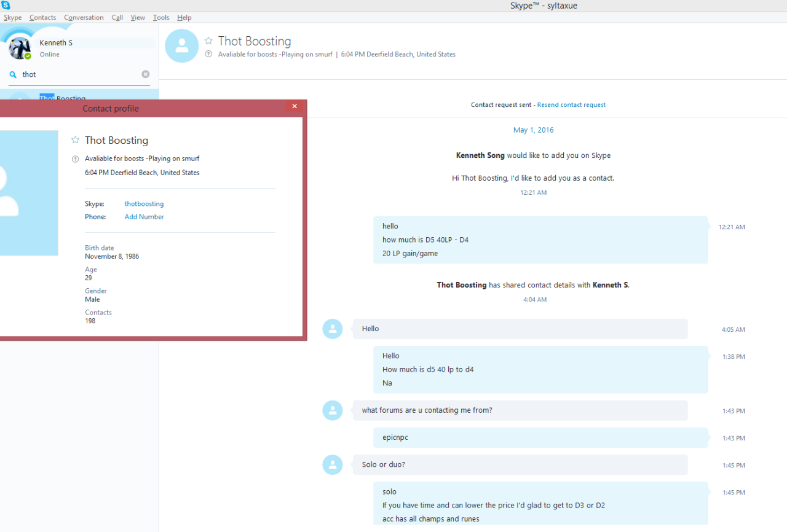Click profile picture in Contact profile

point(29,193)
